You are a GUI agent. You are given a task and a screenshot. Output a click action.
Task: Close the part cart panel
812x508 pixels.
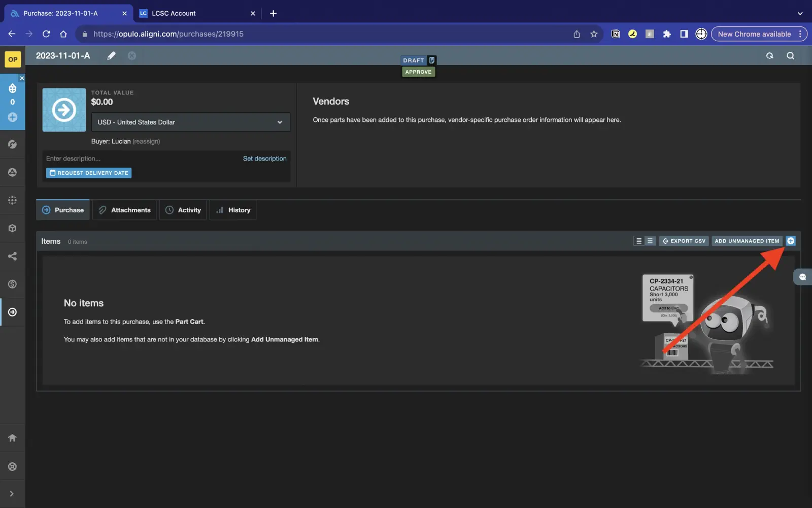(22, 78)
